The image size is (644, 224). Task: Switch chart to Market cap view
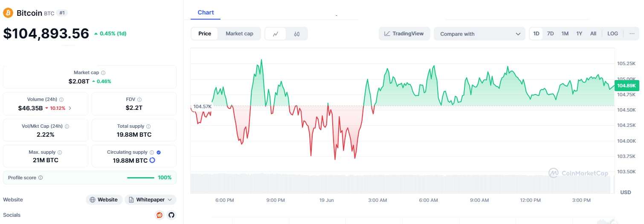239,34
